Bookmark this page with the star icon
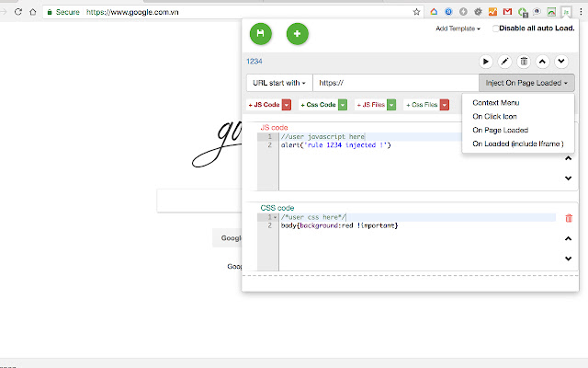The height and width of the screenshot is (368, 588). coord(417,13)
